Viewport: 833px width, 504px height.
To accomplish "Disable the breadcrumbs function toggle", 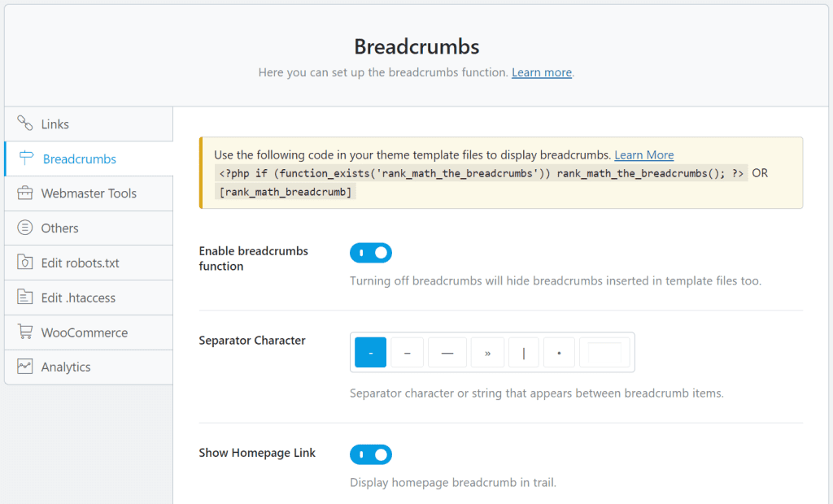I will click(x=371, y=253).
